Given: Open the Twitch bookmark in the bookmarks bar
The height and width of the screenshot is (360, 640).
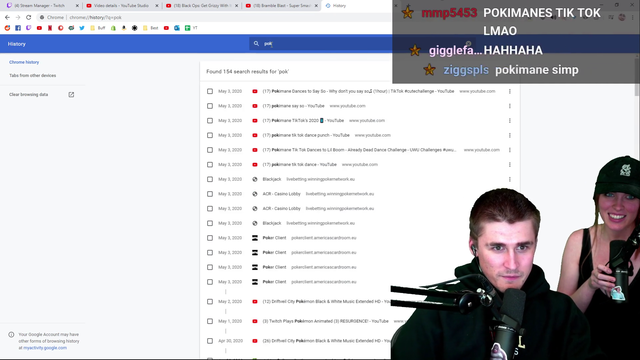Looking at the screenshot, I should point(29,28).
